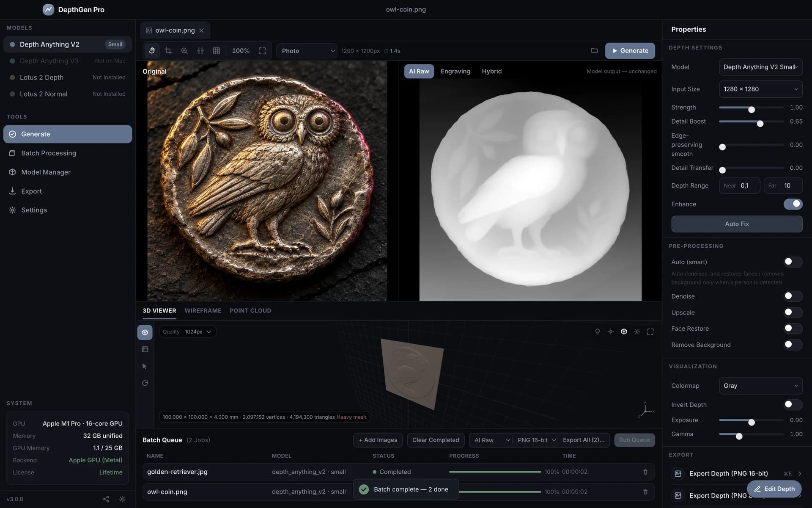
Task: Click Clear Completed button
Action: point(436,440)
